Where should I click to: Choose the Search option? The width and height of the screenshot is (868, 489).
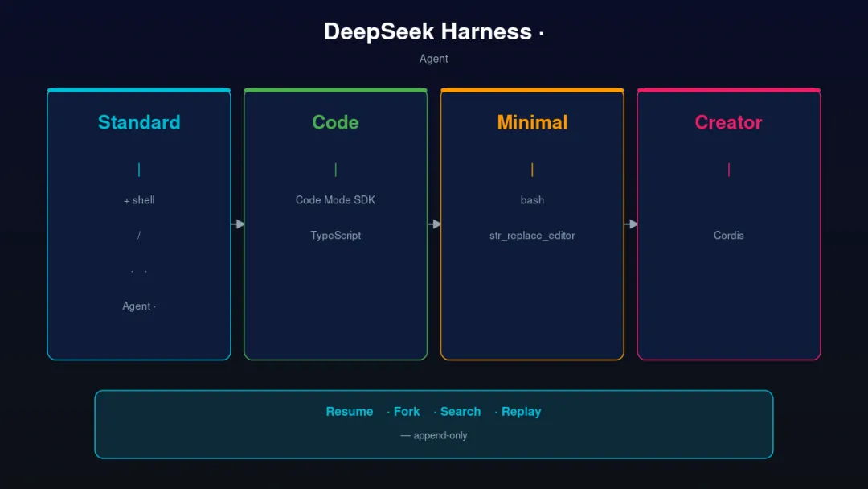(x=460, y=412)
